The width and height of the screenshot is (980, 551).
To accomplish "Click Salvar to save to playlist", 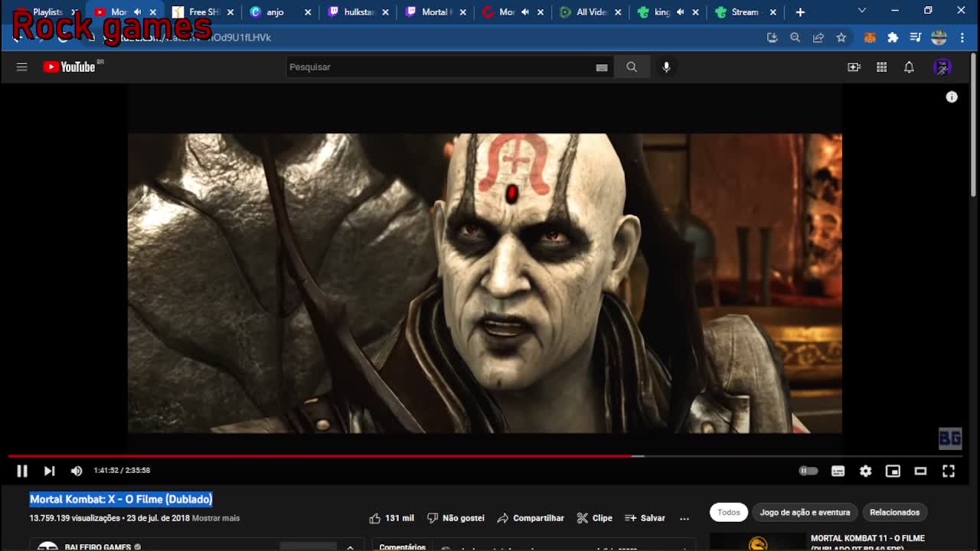I will (x=645, y=518).
